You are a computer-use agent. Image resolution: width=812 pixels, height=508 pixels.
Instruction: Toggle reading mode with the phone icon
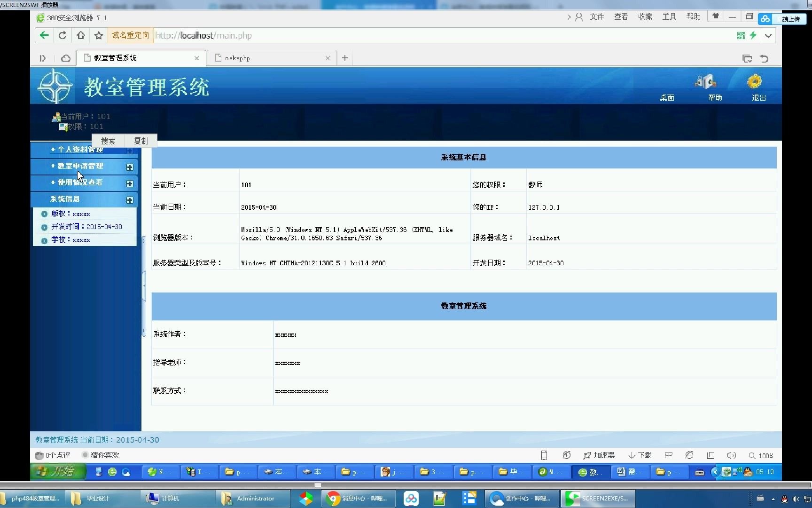pyautogui.click(x=543, y=455)
